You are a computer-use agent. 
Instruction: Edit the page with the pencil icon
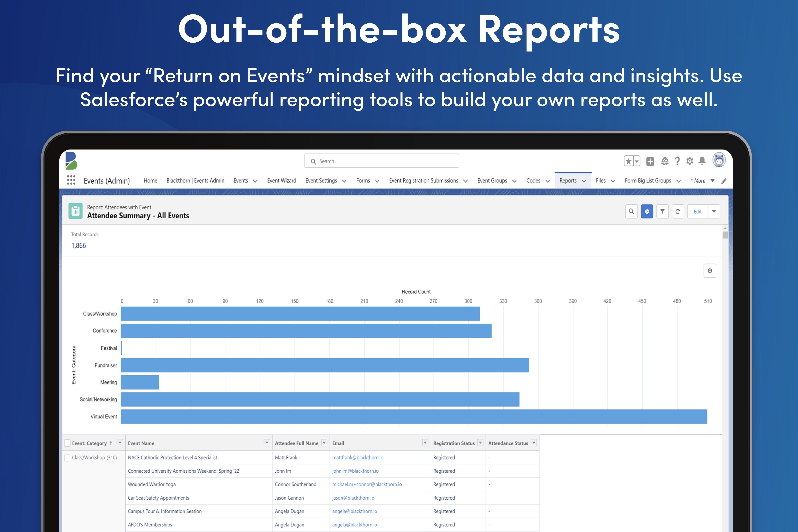[724, 181]
